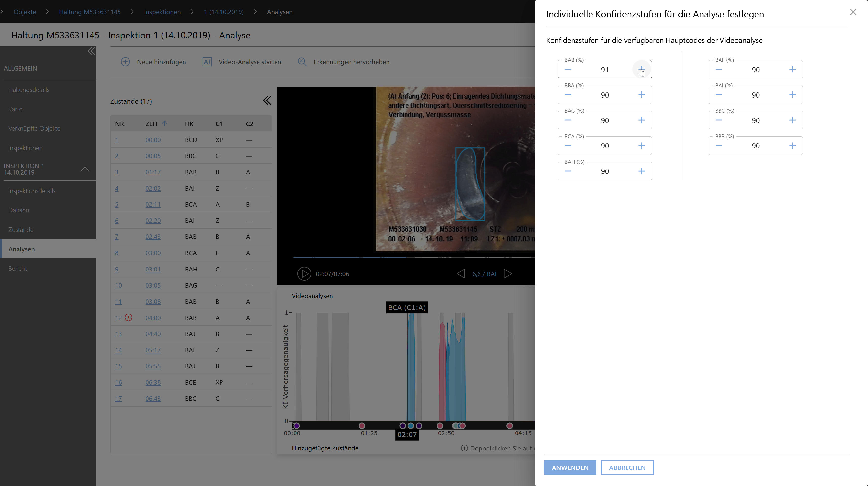Open Karte in sidebar
The width and height of the screenshot is (868, 486).
click(x=16, y=109)
